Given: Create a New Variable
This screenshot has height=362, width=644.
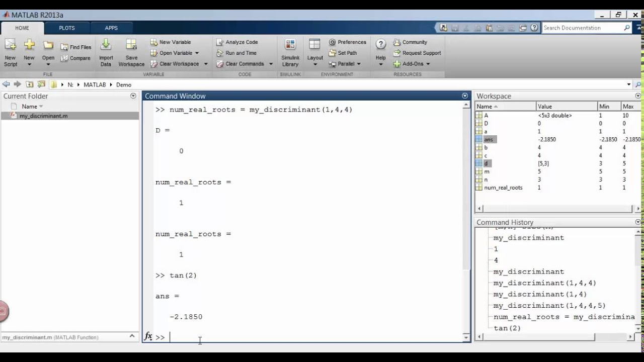Looking at the screenshot, I should coord(171,42).
